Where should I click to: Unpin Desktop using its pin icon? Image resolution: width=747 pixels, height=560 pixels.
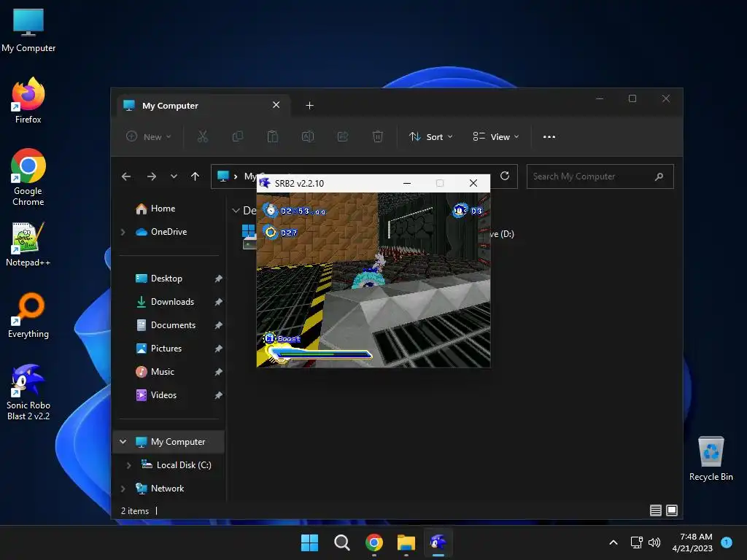point(218,279)
